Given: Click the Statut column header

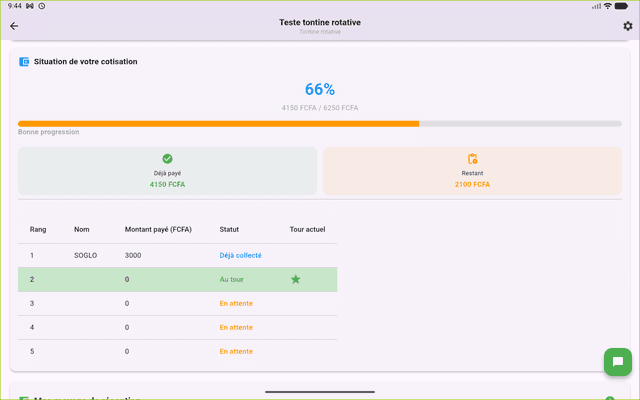Looking at the screenshot, I should click(x=229, y=229).
